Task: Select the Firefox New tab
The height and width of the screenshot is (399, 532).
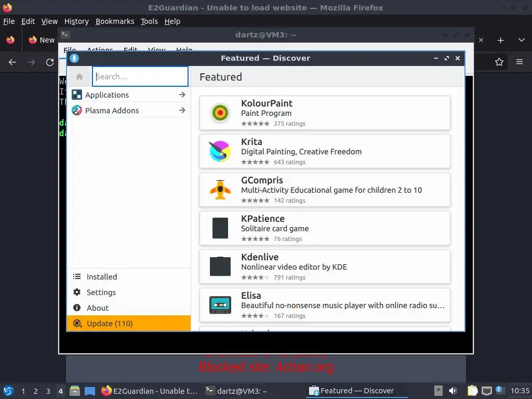Action: click(42, 40)
